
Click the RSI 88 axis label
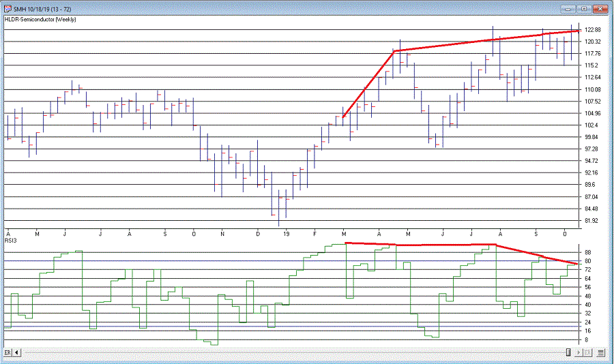click(x=588, y=252)
